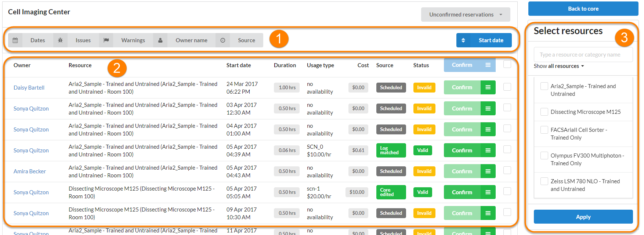Image resolution: width=644 pixels, height=235 pixels.
Task: Open the Unconfirmed reservations dropdown
Action: [x=465, y=15]
